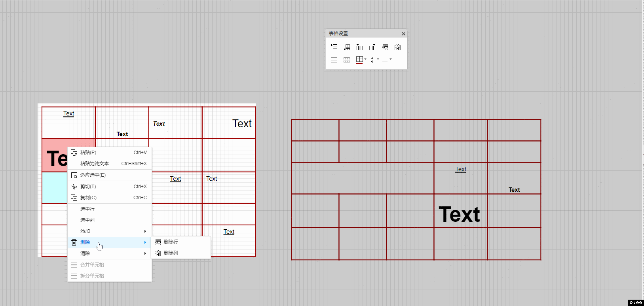This screenshot has height=306, width=644.
Task: Click the delete row icon in 表格设置 panel
Action: (x=385, y=47)
